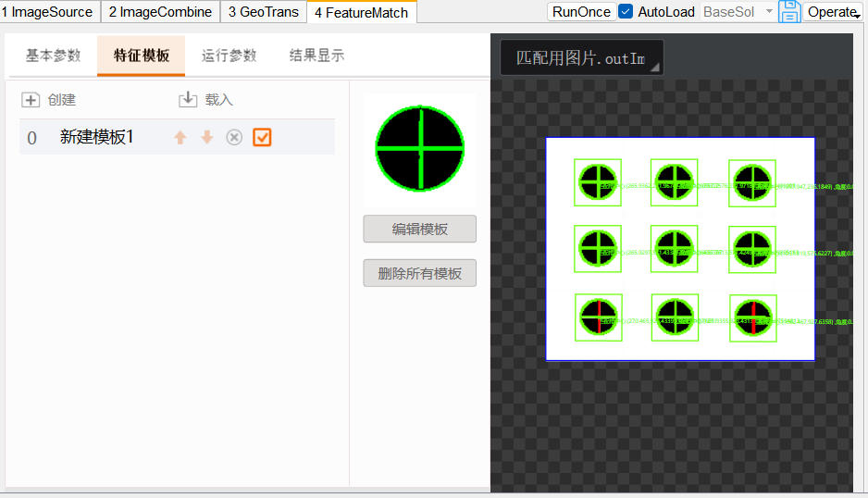The width and height of the screenshot is (868, 498).
Task: Switch to the 1 ImageSource module tab
Action: [x=47, y=12]
